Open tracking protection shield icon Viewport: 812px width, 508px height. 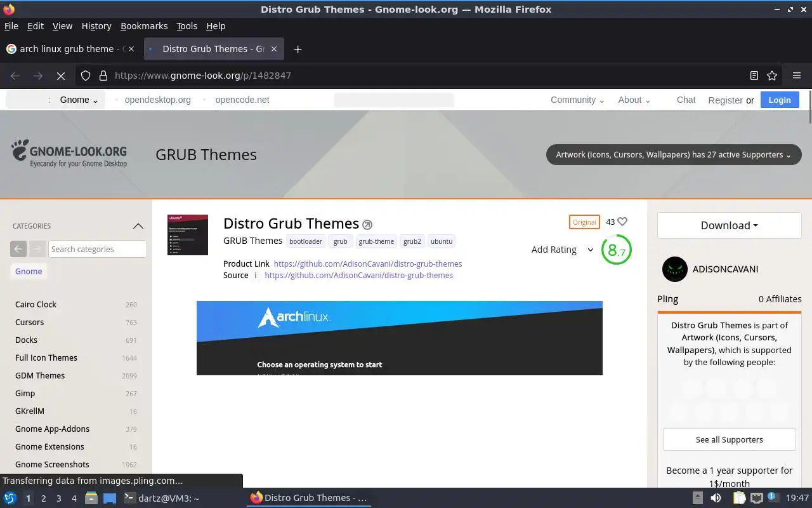(86, 76)
